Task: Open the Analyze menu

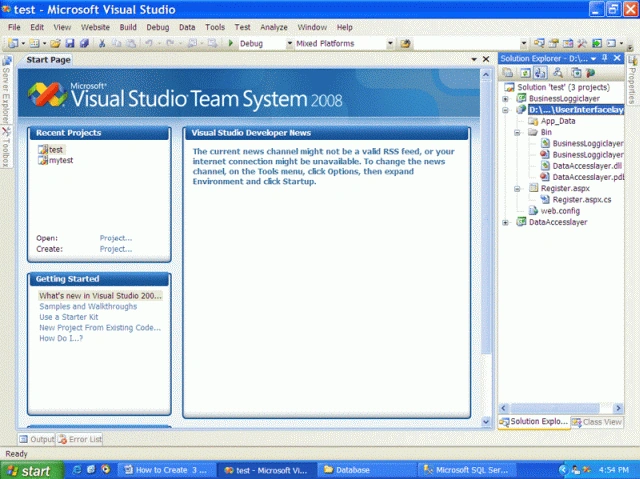Action: 274,27
